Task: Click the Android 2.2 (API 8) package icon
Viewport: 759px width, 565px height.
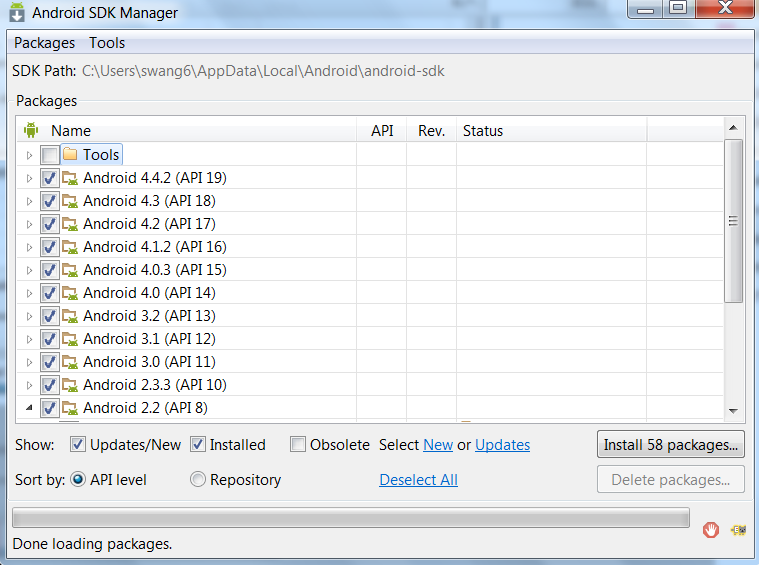Action: (70, 408)
